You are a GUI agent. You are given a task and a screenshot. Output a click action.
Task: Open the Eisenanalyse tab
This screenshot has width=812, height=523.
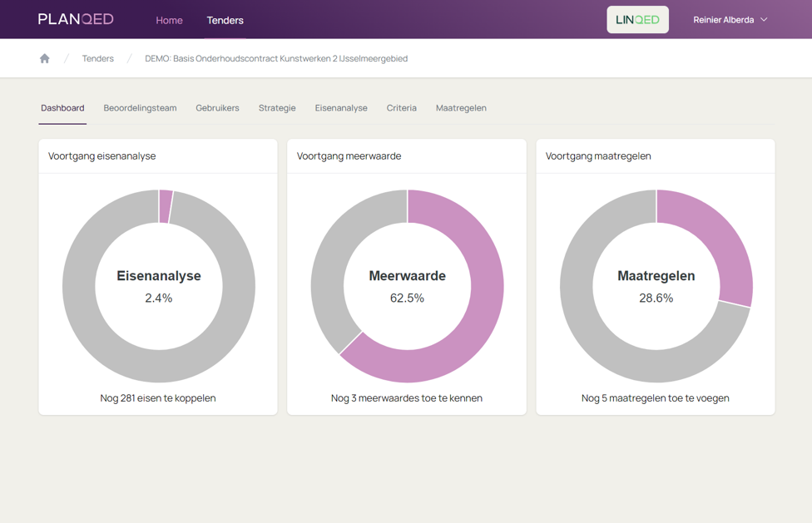tap(341, 108)
